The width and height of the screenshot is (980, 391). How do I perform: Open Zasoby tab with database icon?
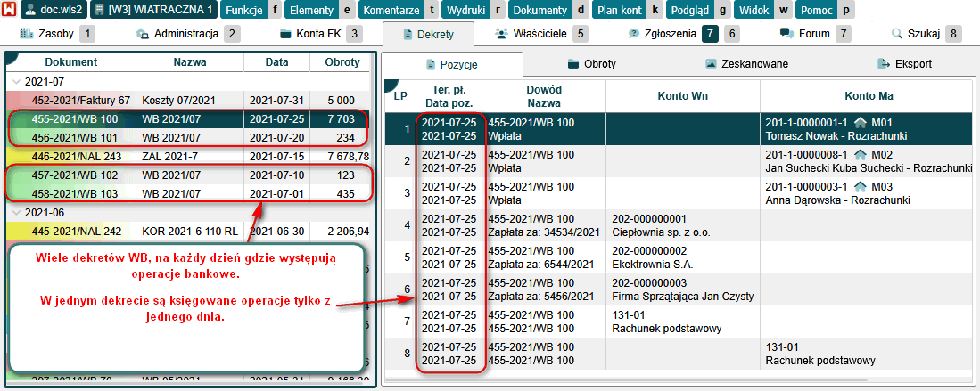tap(24, 35)
